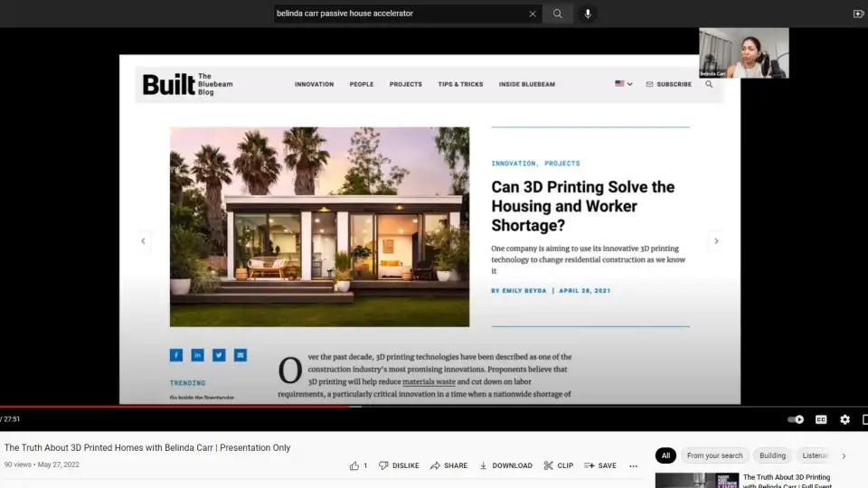The height and width of the screenshot is (488, 868).
Task: Seek using the red video progress bar
Action: (x=181, y=407)
